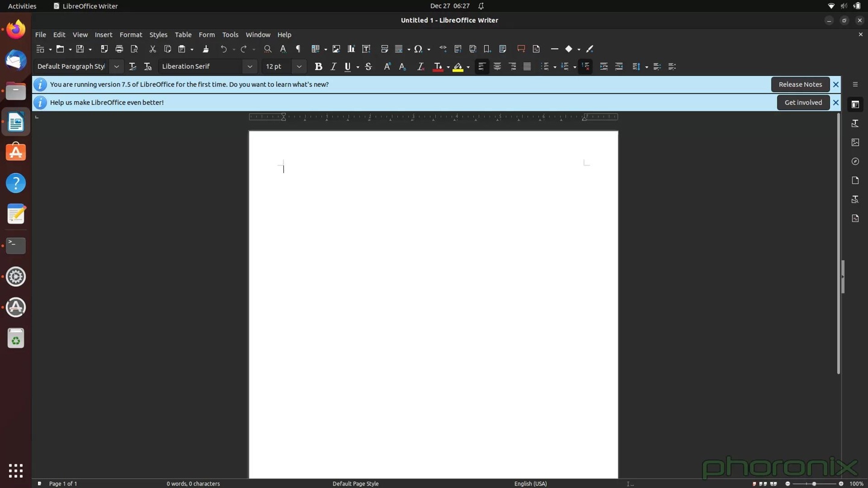This screenshot has height=488, width=868.
Task: Toggle formatting marks pilcrow button
Action: click(298, 49)
